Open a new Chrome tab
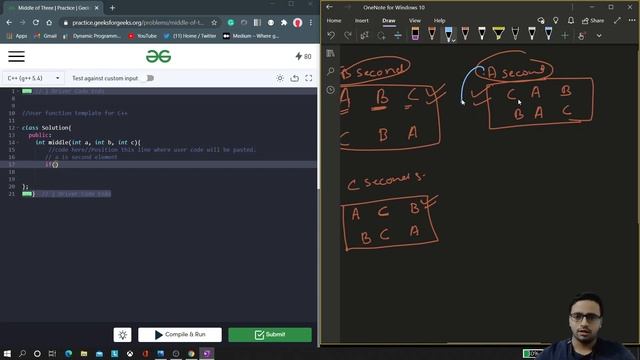The image size is (640, 360). (112, 8)
